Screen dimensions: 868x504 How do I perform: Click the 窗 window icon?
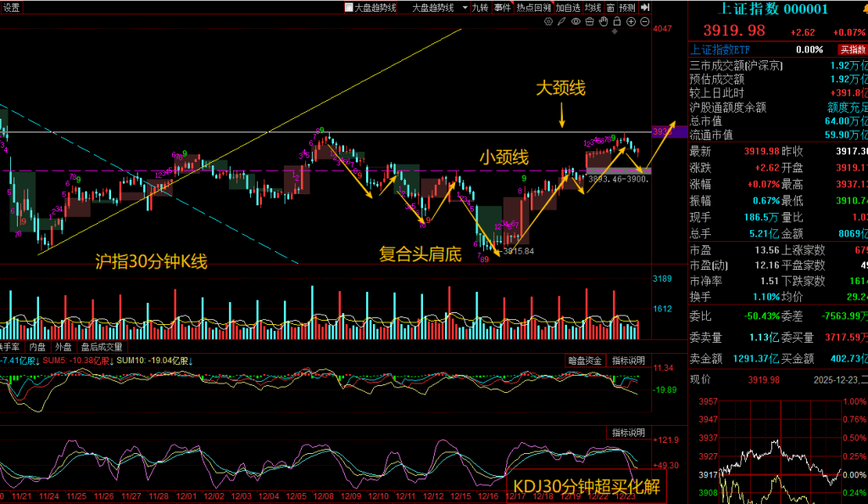[x=610, y=8]
